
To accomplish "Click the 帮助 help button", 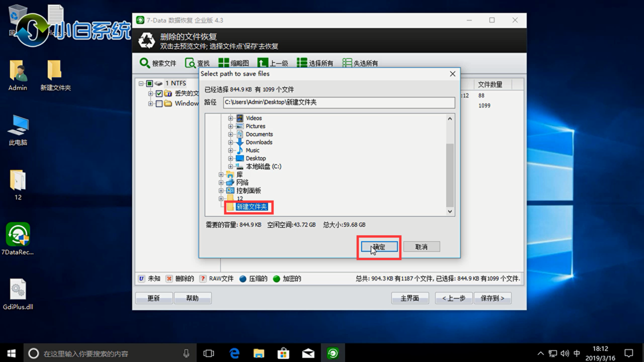I will (193, 298).
